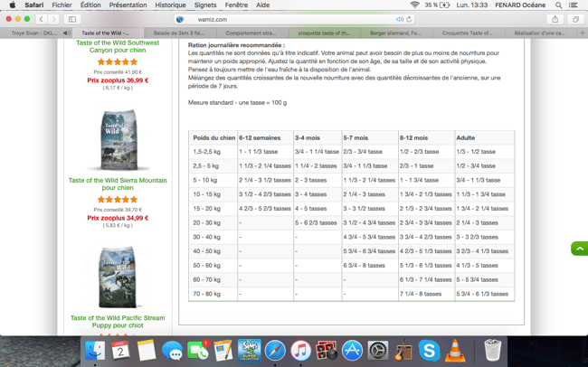Open Spotlight search
The width and height of the screenshot is (588, 367).
coord(558,5)
